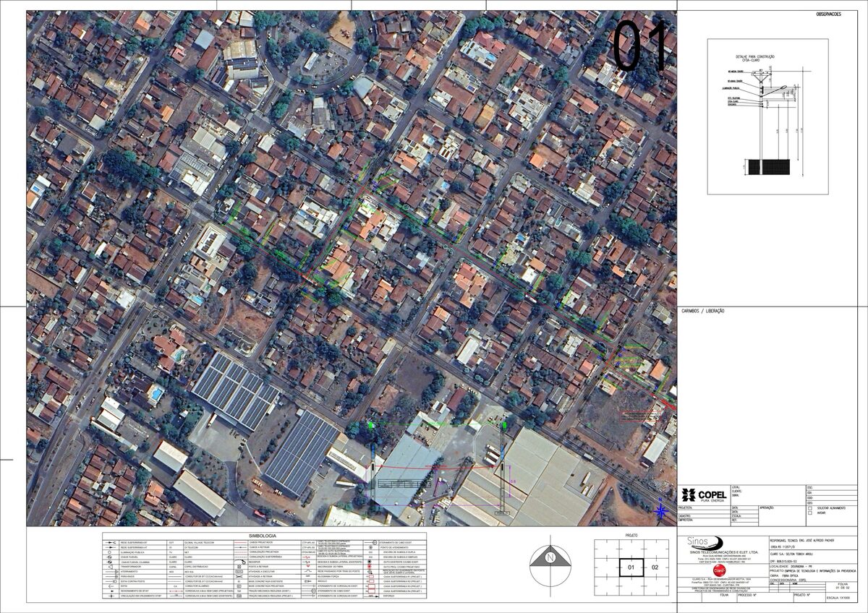Click the pole construction detail drawing
The height and width of the screenshot is (613, 868).
[767, 123]
